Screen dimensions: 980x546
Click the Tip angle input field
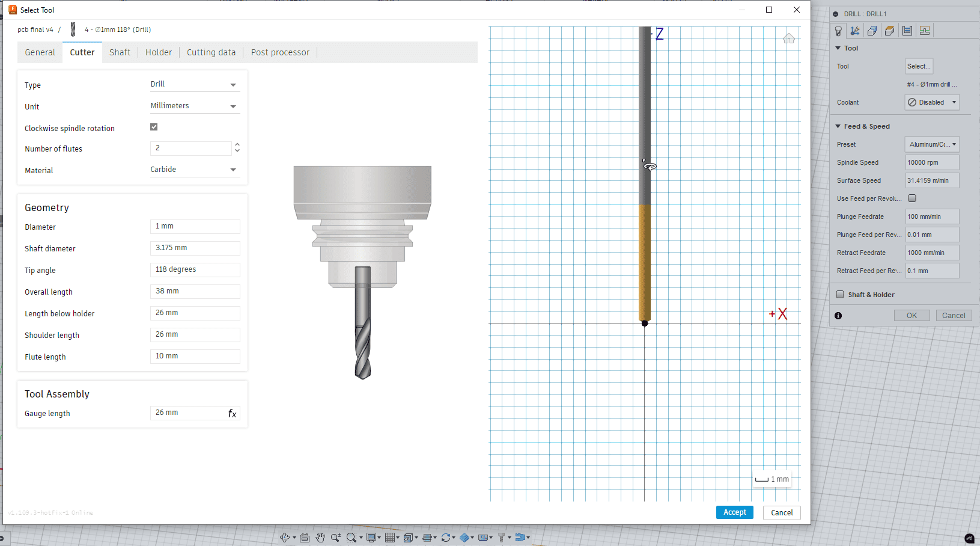coord(195,269)
